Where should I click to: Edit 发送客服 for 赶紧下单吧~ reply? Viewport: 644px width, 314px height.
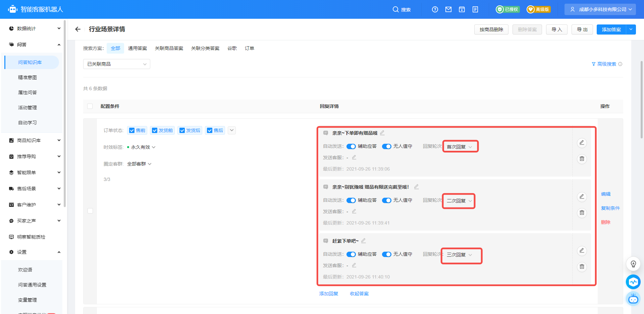(354, 265)
